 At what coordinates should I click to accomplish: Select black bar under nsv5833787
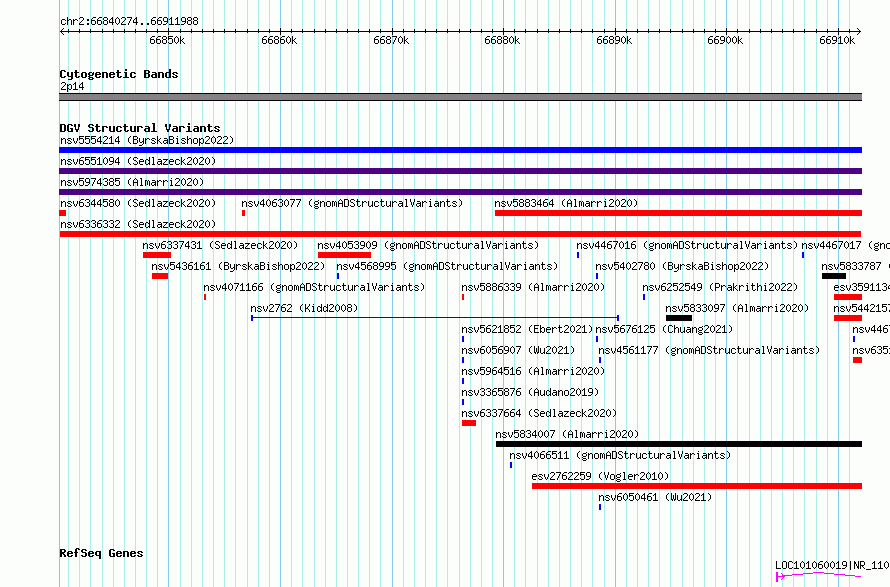coord(834,276)
